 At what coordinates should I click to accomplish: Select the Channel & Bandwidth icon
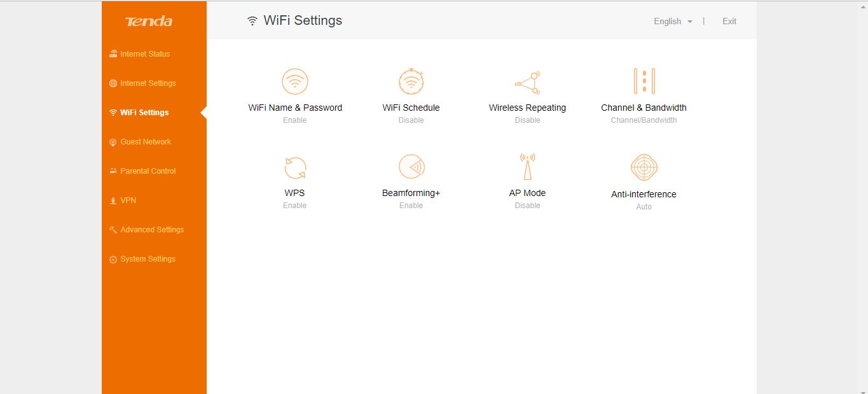click(x=644, y=81)
